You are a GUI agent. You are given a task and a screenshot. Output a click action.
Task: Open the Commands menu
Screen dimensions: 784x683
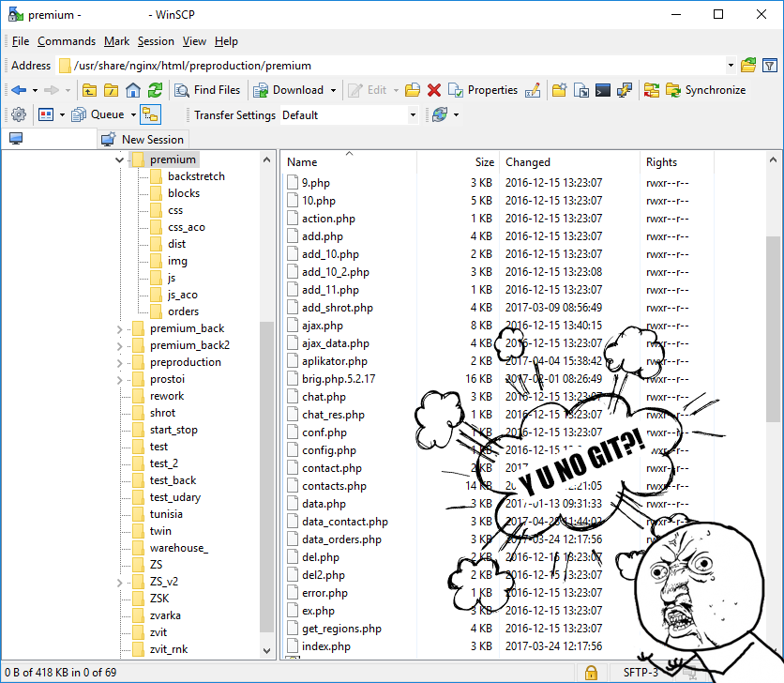66,41
